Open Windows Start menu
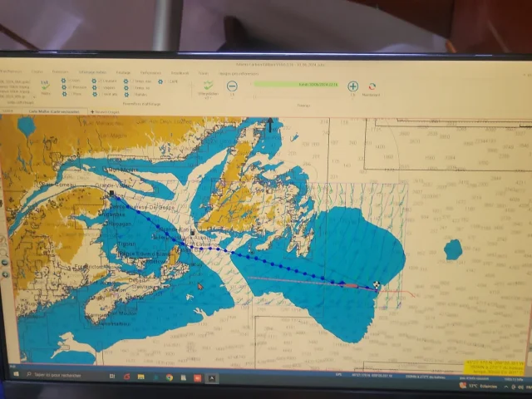This screenshot has width=532, height=399. click(x=16, y=374)
